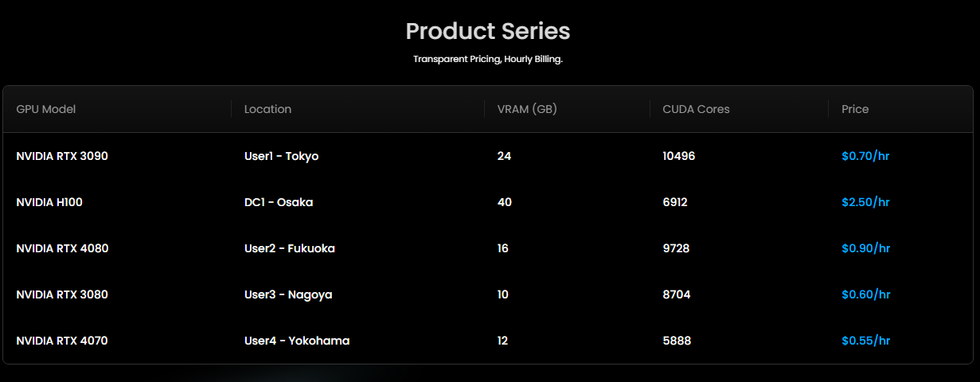Screen dimensions: 980x382
Task: Select the NVIDIA RTX 3090 row
Action: [x=62, y=156]
